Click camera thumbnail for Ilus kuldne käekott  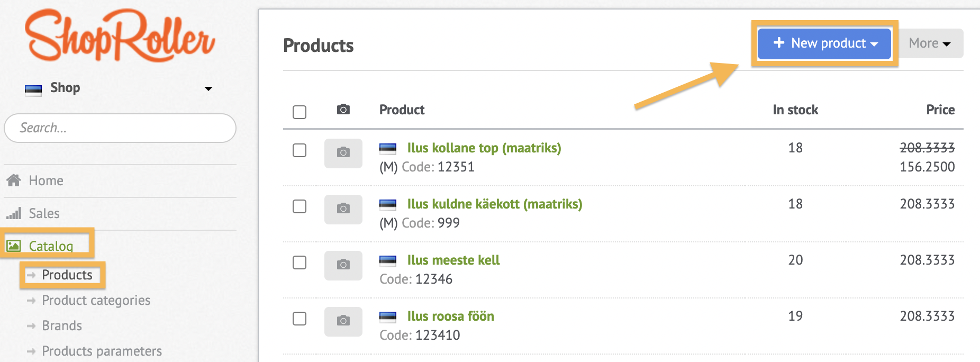point(343,209)
